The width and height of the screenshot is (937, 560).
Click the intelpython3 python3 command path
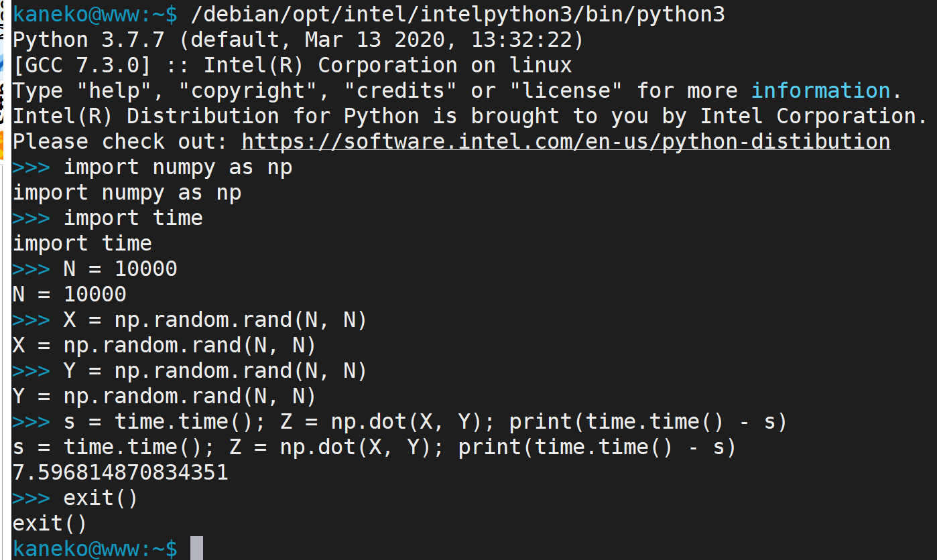pyautogui.click(x=458, y=15)
